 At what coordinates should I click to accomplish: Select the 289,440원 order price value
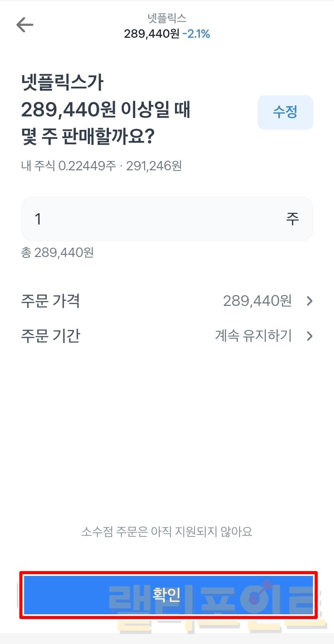(x=257, y=301)
